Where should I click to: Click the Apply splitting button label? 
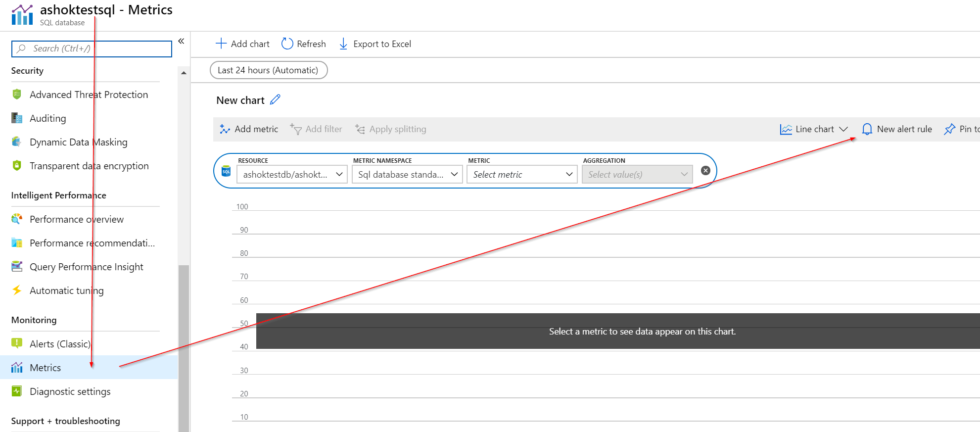pyautogui.click(x=398, y=129)
